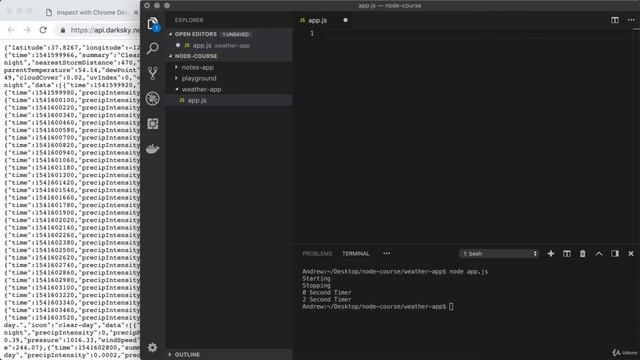640x360 pixels.
Task: Split the terminal panel
Action: point(567,253)
